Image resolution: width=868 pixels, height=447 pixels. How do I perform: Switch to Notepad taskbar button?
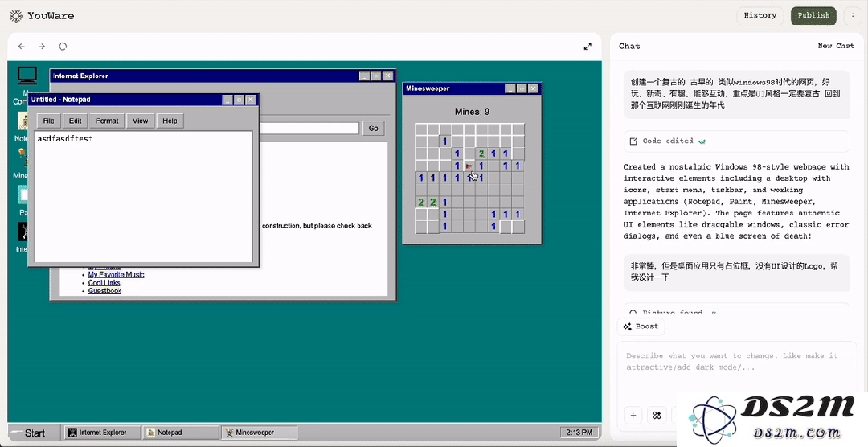tap(181, 433)
